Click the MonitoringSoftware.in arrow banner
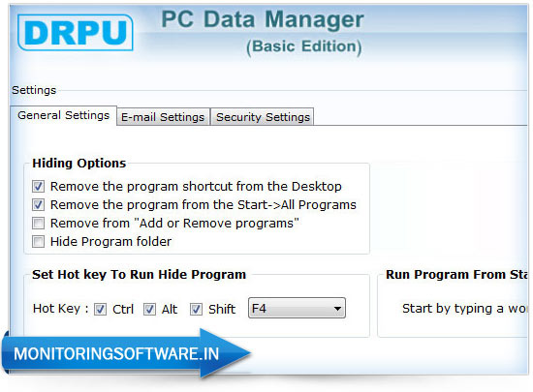533x392 pixels. click(x=126, y=353)
